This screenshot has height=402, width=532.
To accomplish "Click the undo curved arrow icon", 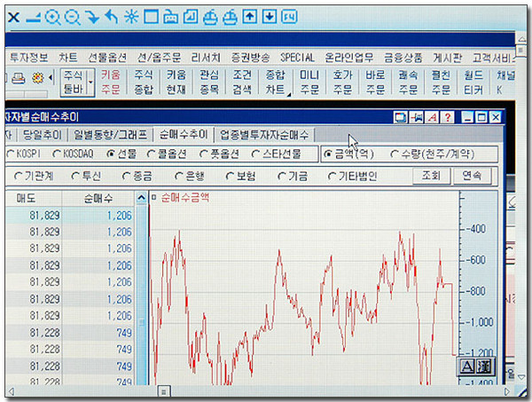I will click(x=112, y=17).
